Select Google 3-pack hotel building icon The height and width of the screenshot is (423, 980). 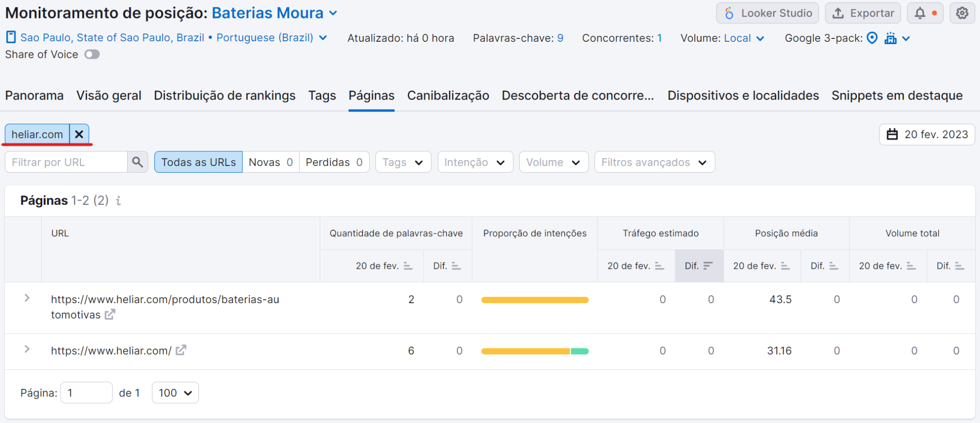coord(890,38)
